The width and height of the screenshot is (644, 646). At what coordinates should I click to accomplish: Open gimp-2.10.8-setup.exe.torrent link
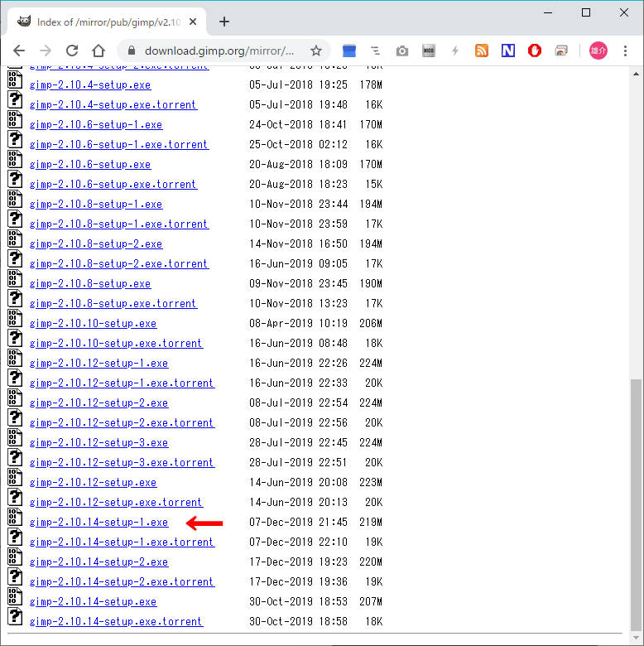(113, 304)
